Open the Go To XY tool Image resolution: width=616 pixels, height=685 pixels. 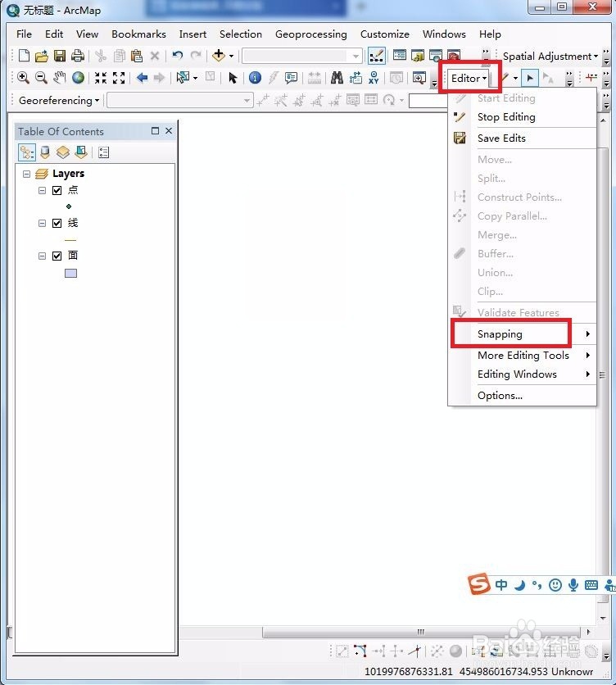click(x=374, y=78)
